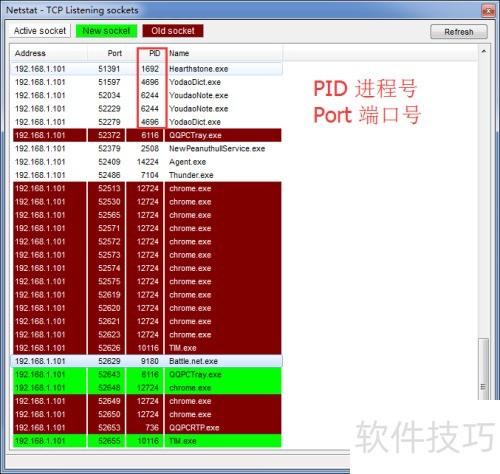Select the Agent.exe row

click(147, 162)
